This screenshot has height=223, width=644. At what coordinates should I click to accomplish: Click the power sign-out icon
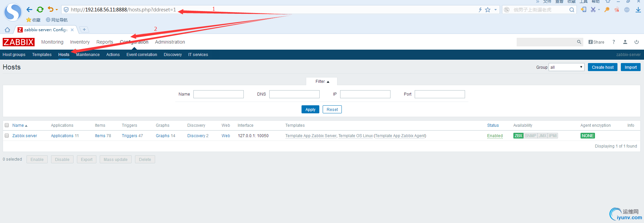[x=636, y=42]
